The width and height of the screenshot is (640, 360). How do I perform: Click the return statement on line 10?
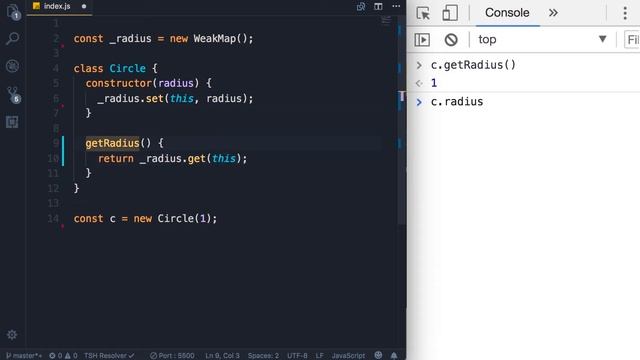[172, 158]
